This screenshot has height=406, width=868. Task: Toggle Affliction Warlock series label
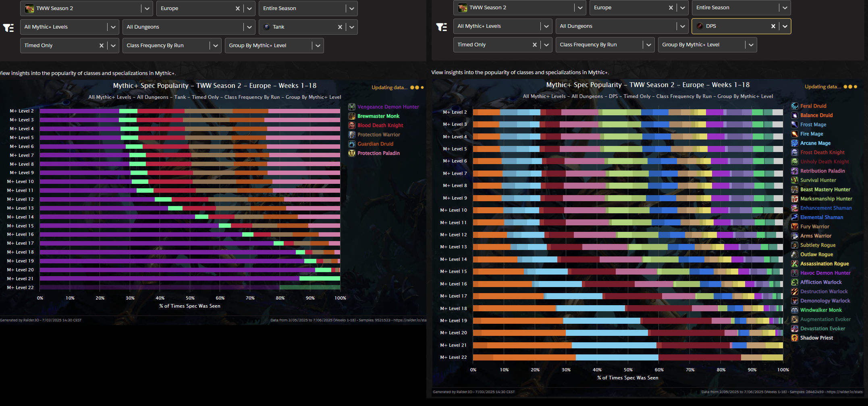[x=821, y=282]
